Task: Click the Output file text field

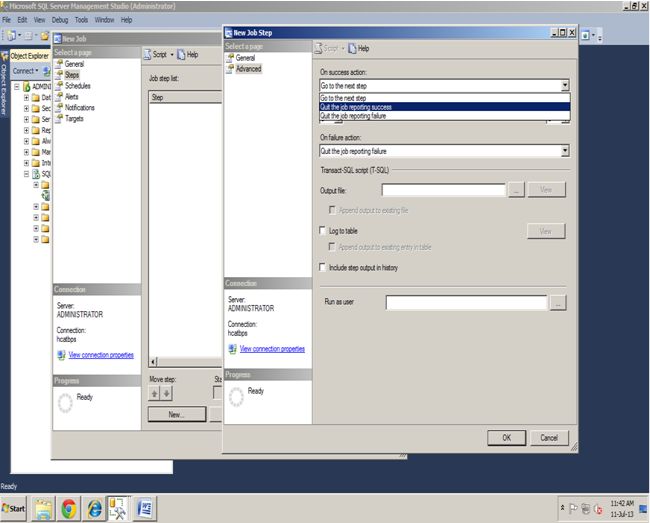Action: pos(443,190)
